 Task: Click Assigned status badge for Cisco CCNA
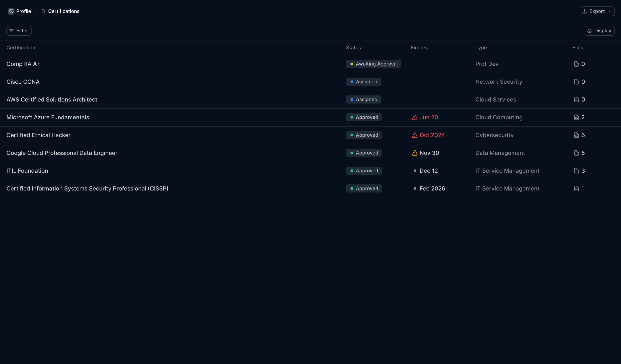coord(363,82)
